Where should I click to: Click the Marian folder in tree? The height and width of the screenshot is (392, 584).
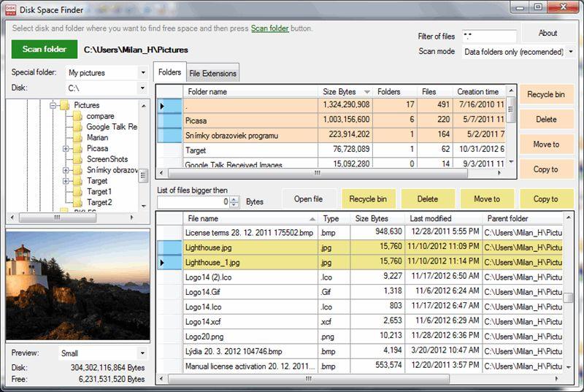click(x=97, y=137)
